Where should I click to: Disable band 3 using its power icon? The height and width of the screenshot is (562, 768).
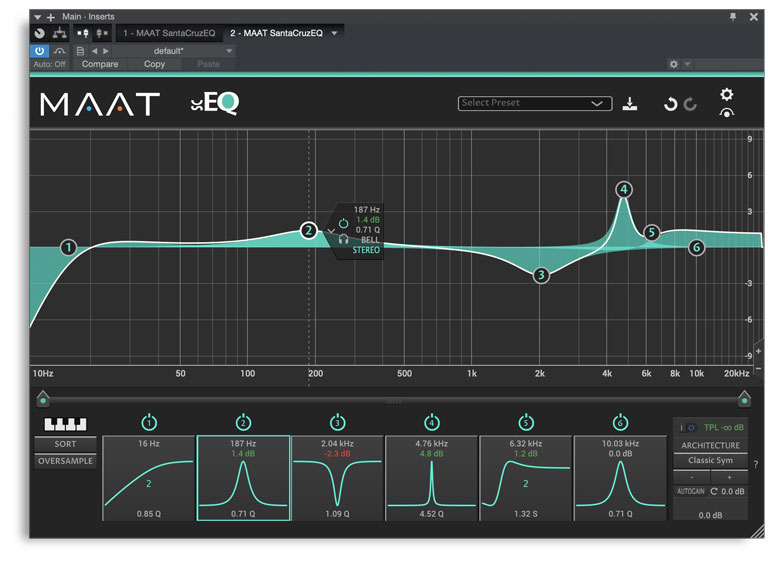point(337,422)
